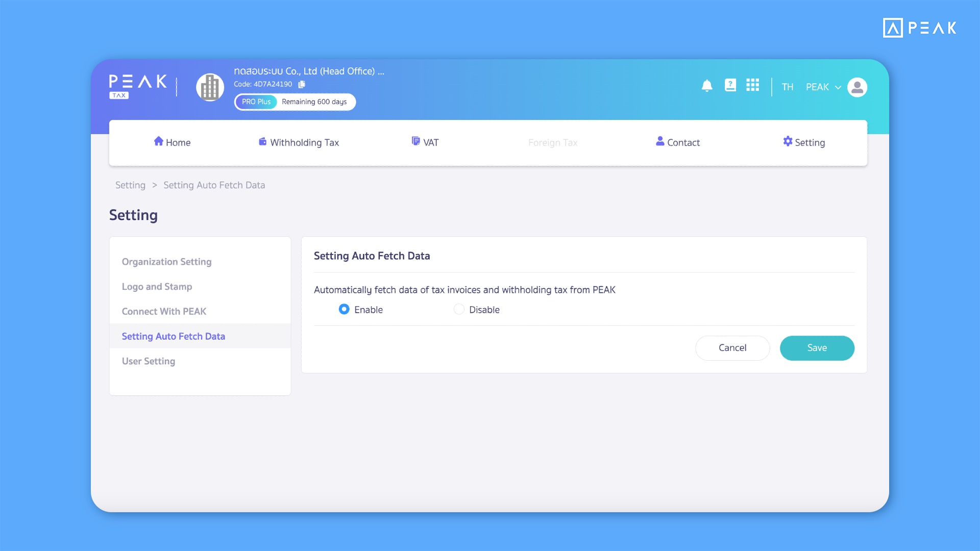Viewport: 980px width, 551px height.
Task: Click the PEAK TAX logo
Action: coord(138,85)
